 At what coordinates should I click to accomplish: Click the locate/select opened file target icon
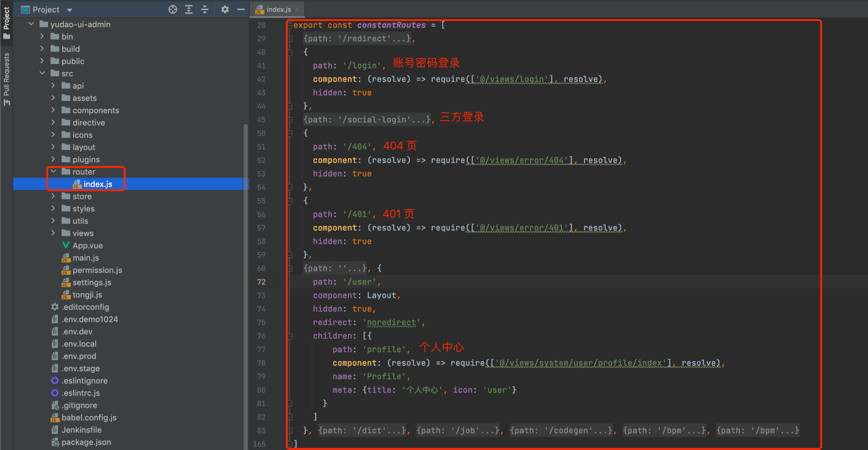(x=173, y=10)
